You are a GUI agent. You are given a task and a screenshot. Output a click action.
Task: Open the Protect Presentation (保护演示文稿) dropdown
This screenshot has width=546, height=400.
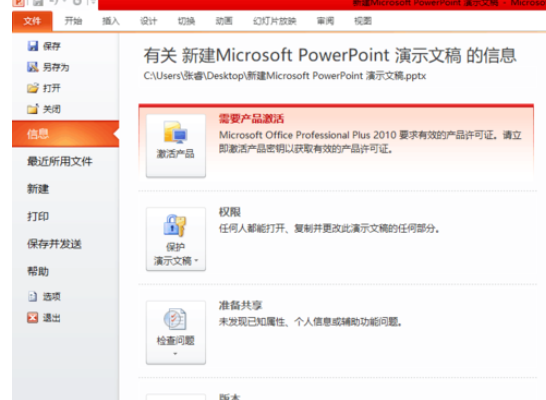pyautogui.click(x=176, y=239)
